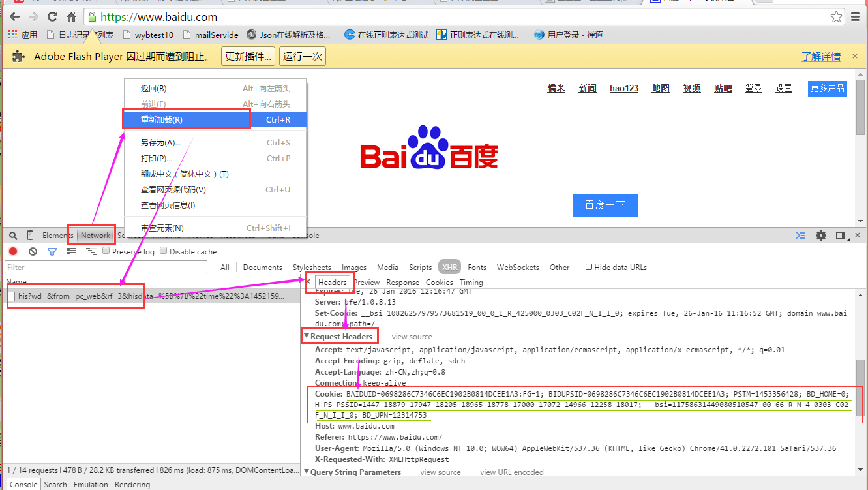Dismiss the Flash Player warning bar
Viewport: 868px width, 490px height.
point(855,57)
